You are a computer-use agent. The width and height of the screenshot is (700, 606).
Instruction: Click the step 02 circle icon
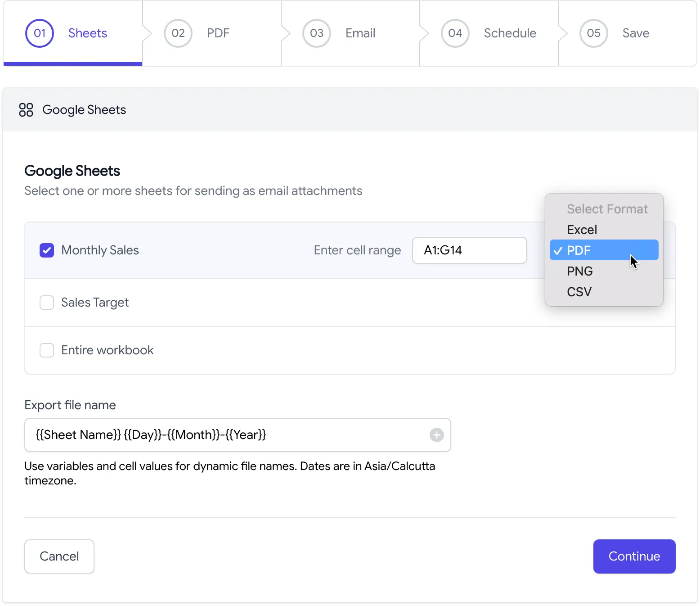178,33
